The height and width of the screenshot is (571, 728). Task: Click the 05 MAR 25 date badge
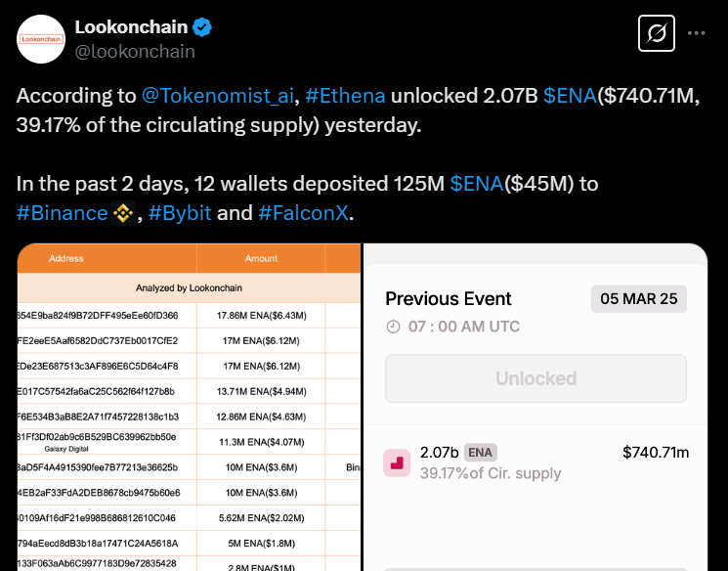coord(639,298)
